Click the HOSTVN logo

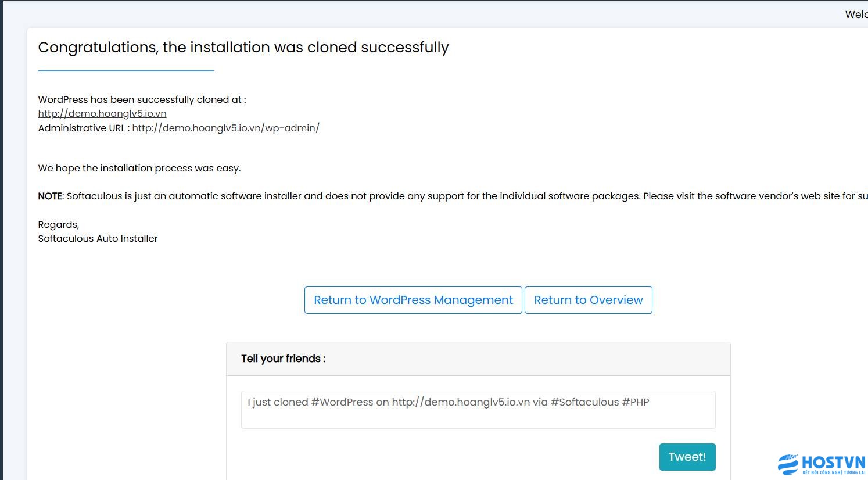click(x=822, y=464)
